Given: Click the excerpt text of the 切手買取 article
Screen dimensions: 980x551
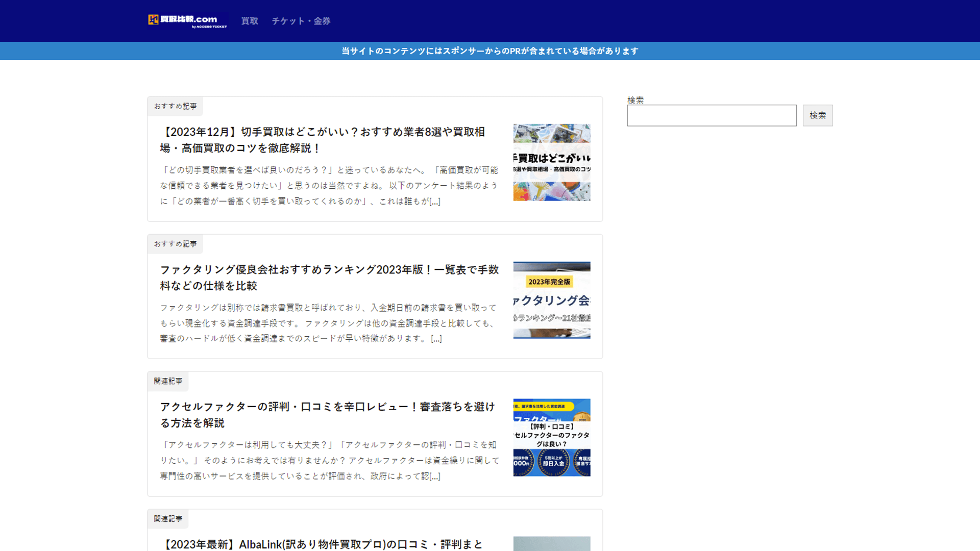Looking at the screenshot, I should coord(329,186).
